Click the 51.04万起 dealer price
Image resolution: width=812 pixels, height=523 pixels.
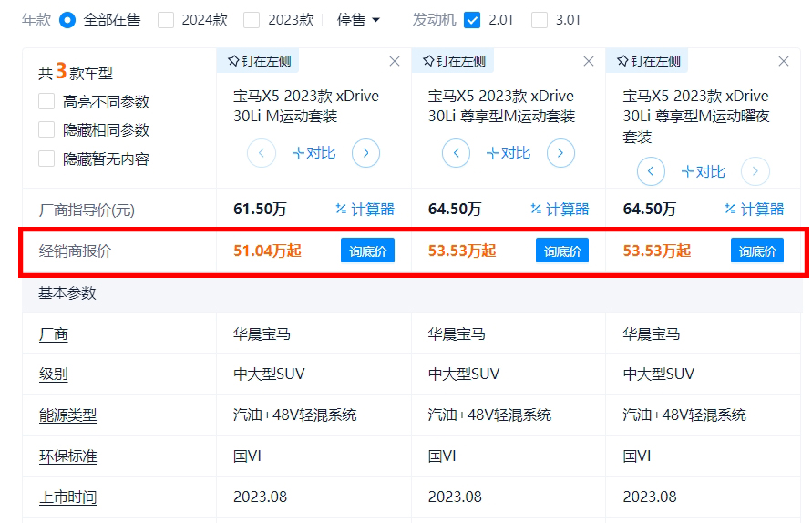point(267,251)
